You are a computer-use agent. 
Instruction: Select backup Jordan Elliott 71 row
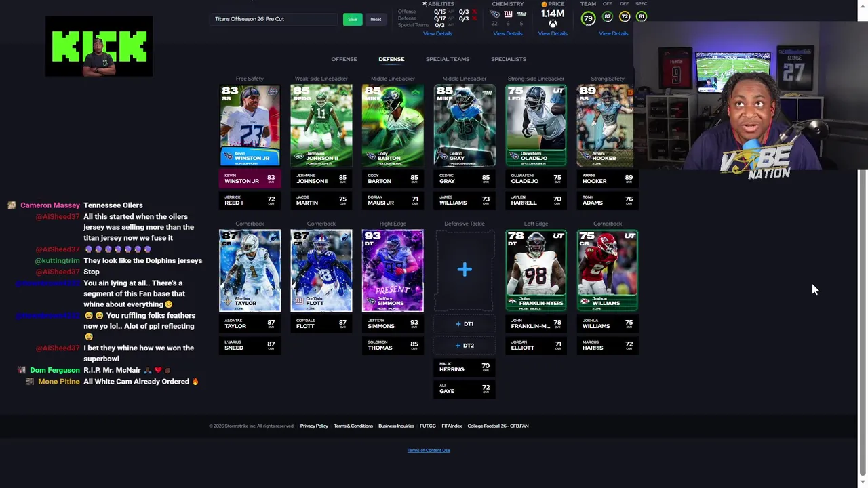536,345
